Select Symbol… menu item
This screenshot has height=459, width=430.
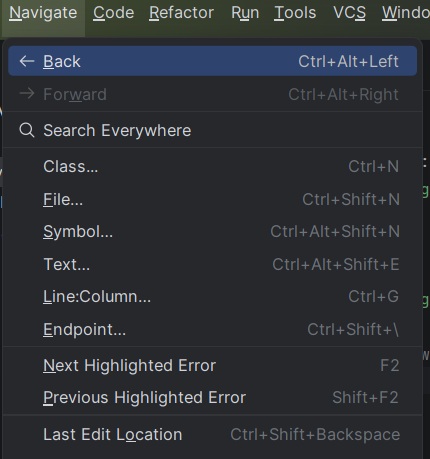[213, 231]
